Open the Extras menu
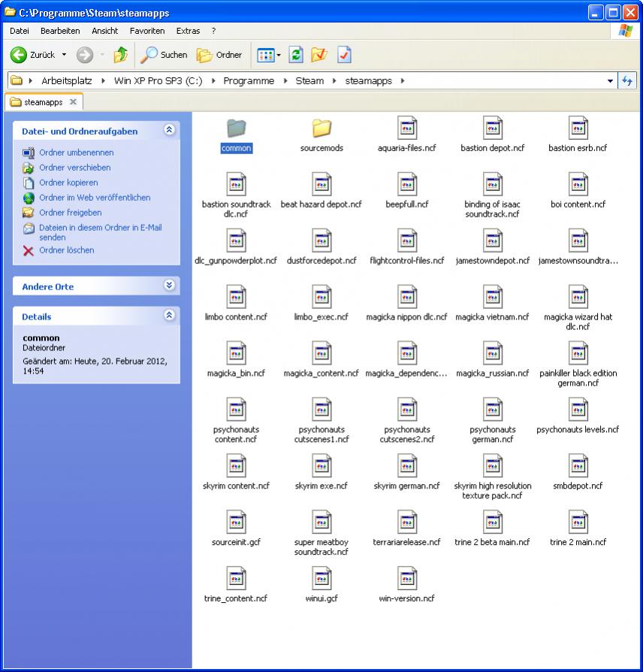The width and height of the screenshot is (643, 672). coord(188,31)
